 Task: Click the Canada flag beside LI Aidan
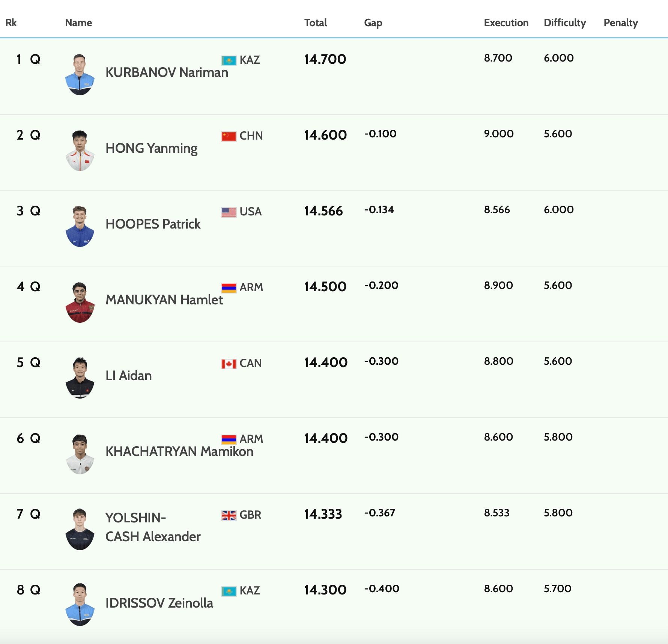pyautogui.click(x=229, y=364)
